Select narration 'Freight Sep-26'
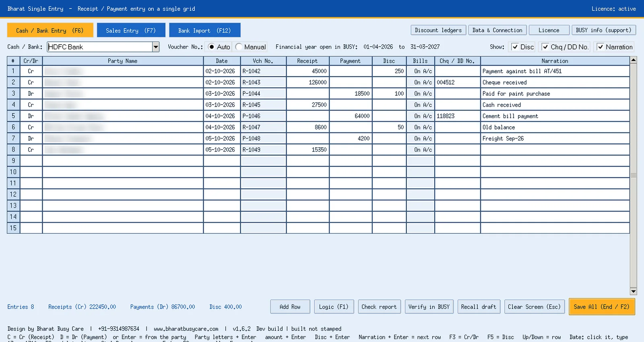The height and width of the screenshot is (342, 644). pyautogui.click(x=555, y=139)
